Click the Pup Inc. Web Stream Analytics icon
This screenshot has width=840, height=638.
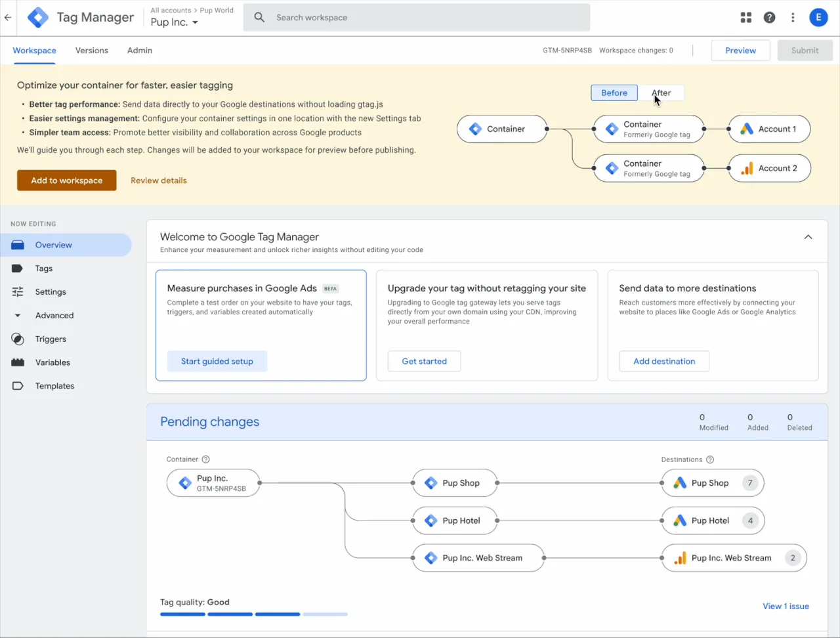[680, 558]
